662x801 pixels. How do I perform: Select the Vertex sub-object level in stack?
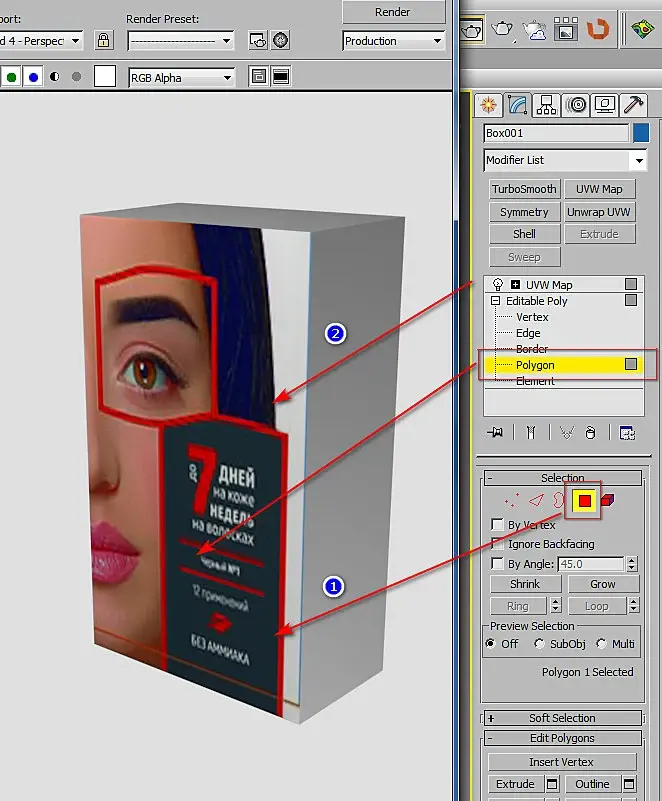[532, 317]
